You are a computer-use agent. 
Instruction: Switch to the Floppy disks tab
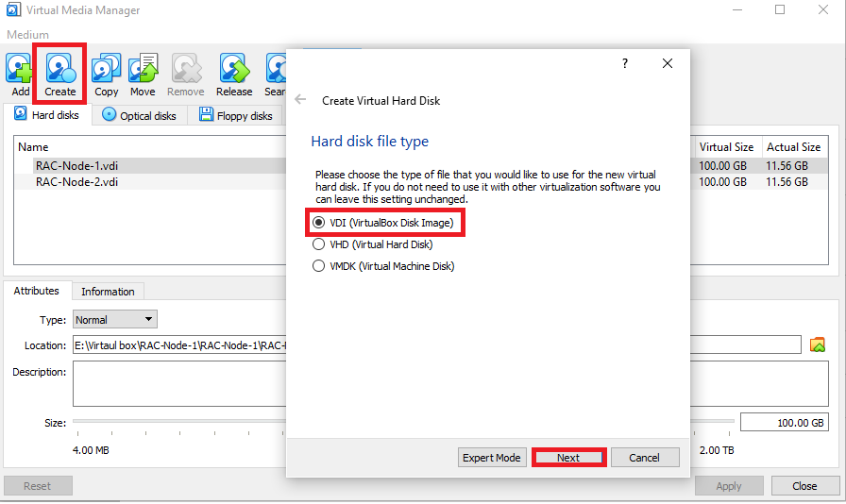(236, 115)
